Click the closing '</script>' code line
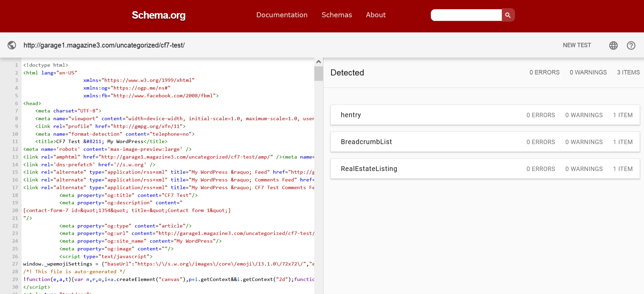 click(x=37, y=287)
